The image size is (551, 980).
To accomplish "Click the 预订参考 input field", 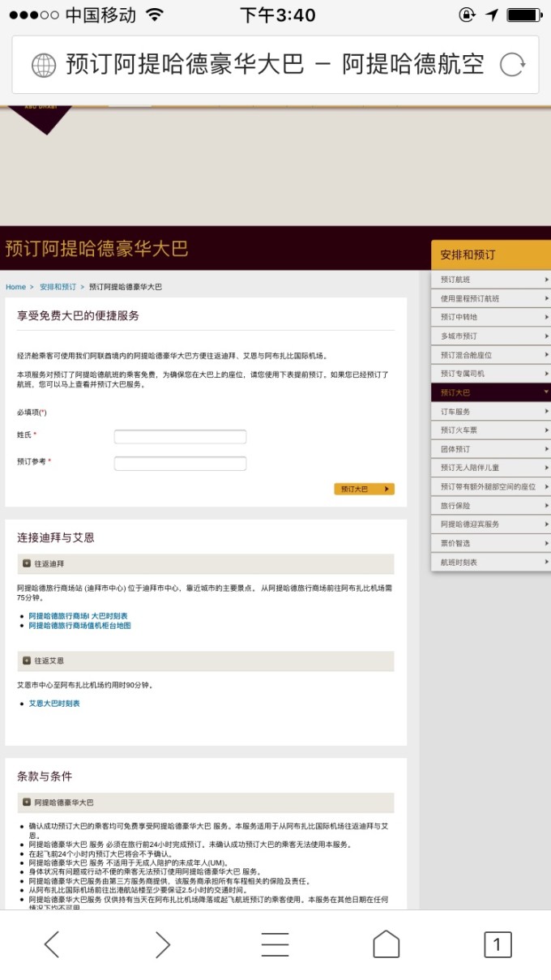I will tap(180, 464).
